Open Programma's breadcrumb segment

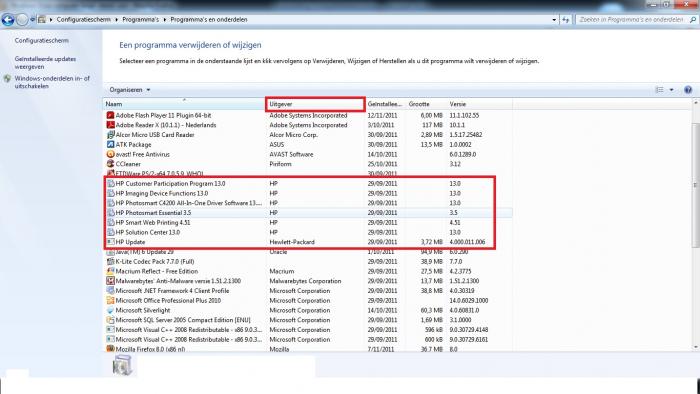140,20
